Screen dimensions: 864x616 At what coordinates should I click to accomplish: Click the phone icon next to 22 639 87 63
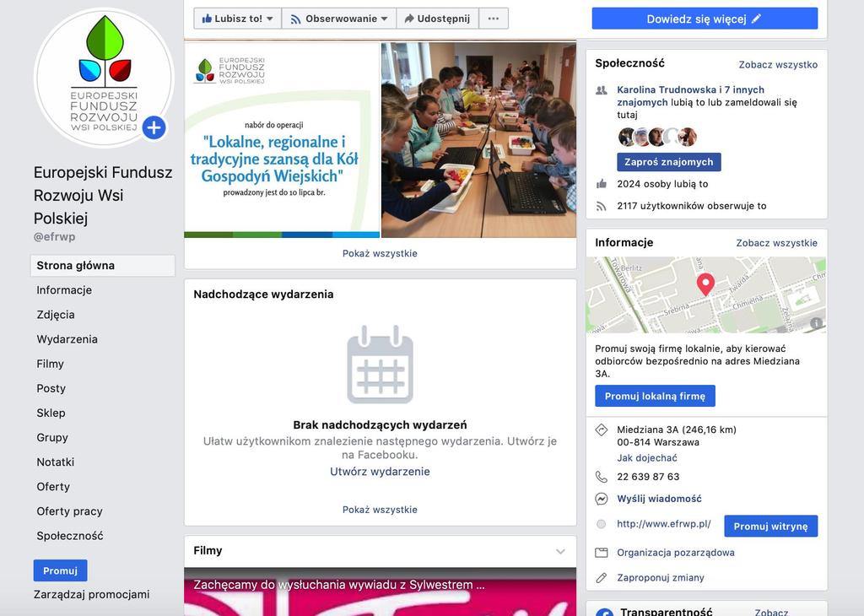click(601, 477)
